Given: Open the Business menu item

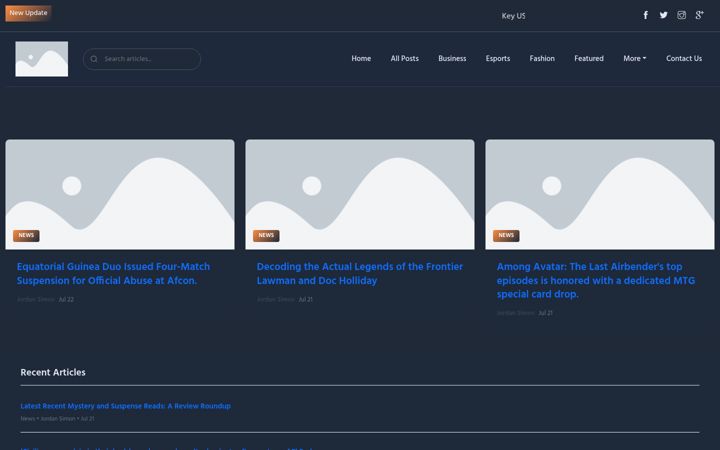Looking at the screenshot, I should click(452, 58).
